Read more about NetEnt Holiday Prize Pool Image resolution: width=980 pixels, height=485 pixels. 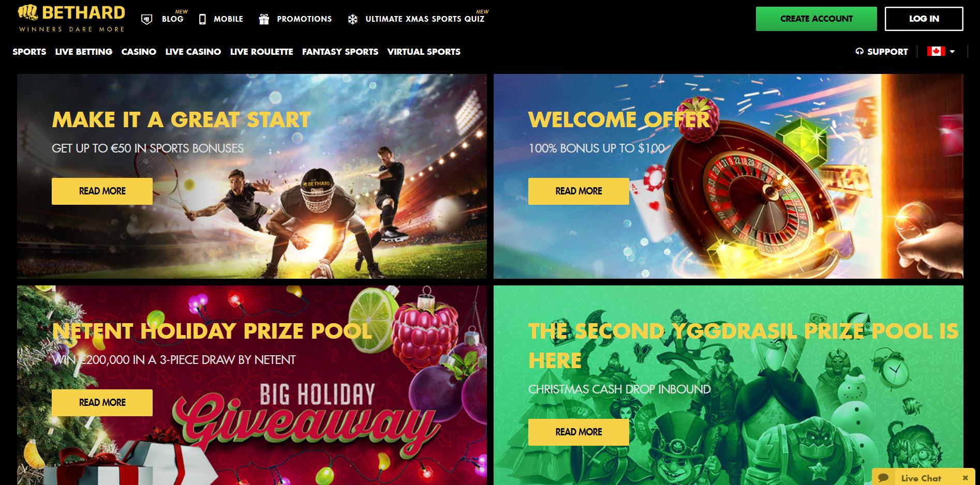[102, 402]
